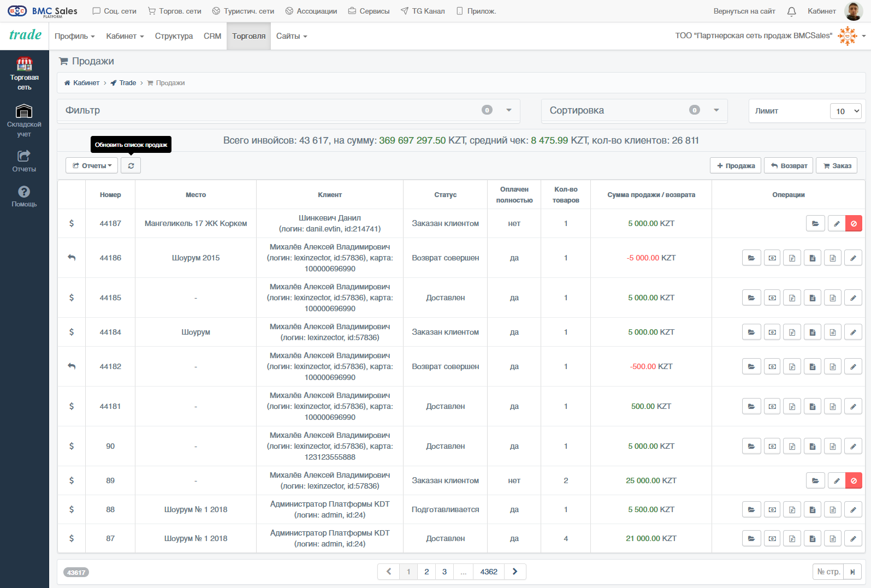Open the Отчеты sidebar section
The width and height of the screenshot is (871, 588).
(24, 161)
